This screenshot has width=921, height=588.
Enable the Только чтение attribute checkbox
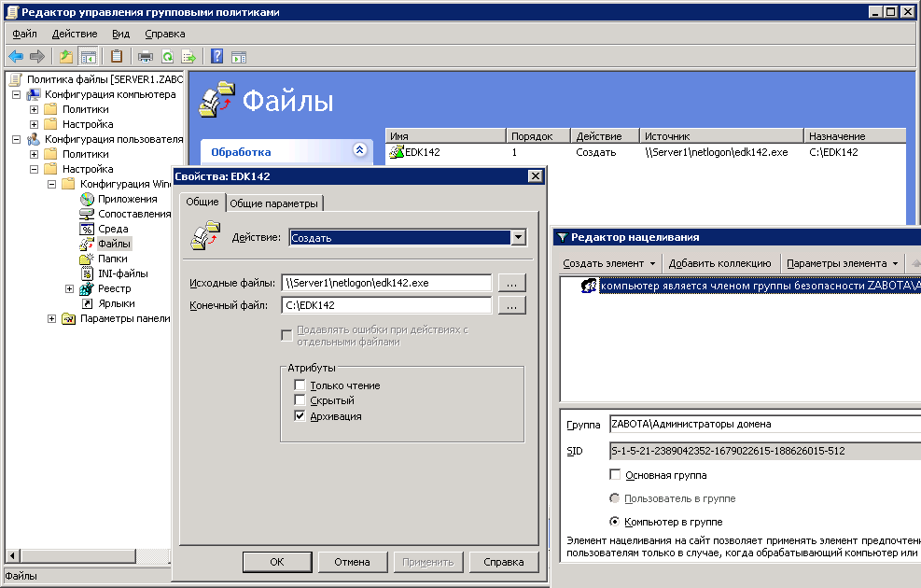tap(300, 385)
